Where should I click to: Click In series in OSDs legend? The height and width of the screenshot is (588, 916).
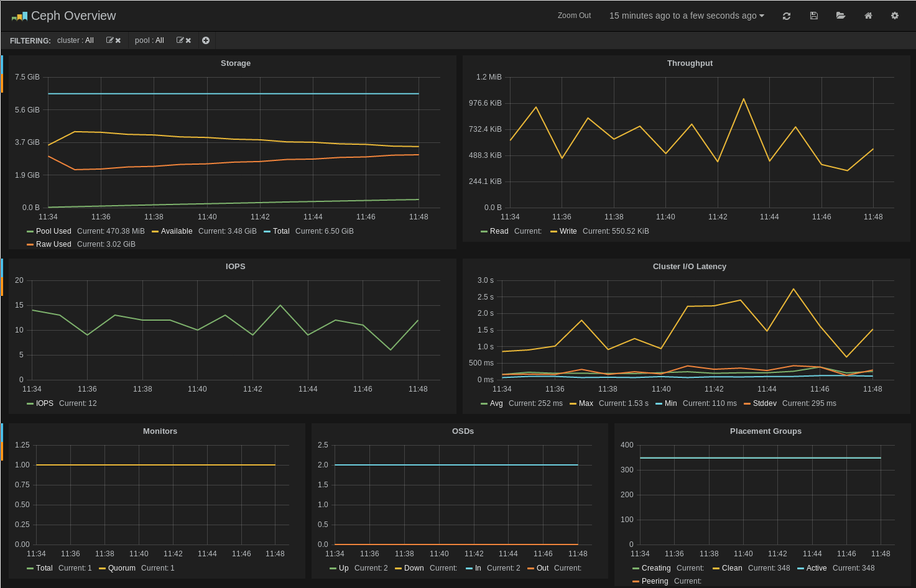coord(478,568)
